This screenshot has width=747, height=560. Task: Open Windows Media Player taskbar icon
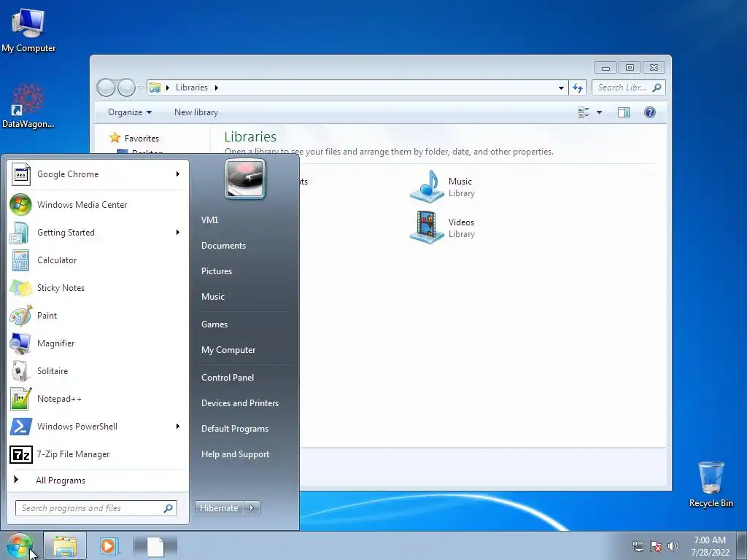[109, 545]
